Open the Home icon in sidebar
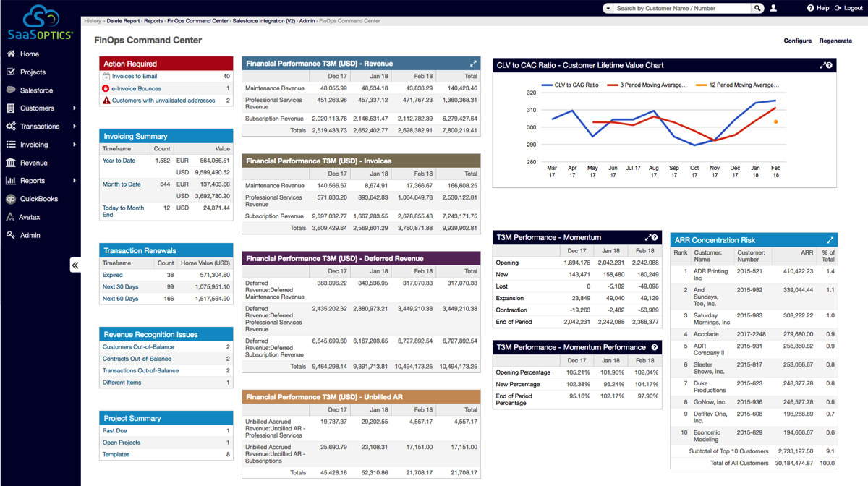Screen dimensions: 868x486 tap(11, 54)
